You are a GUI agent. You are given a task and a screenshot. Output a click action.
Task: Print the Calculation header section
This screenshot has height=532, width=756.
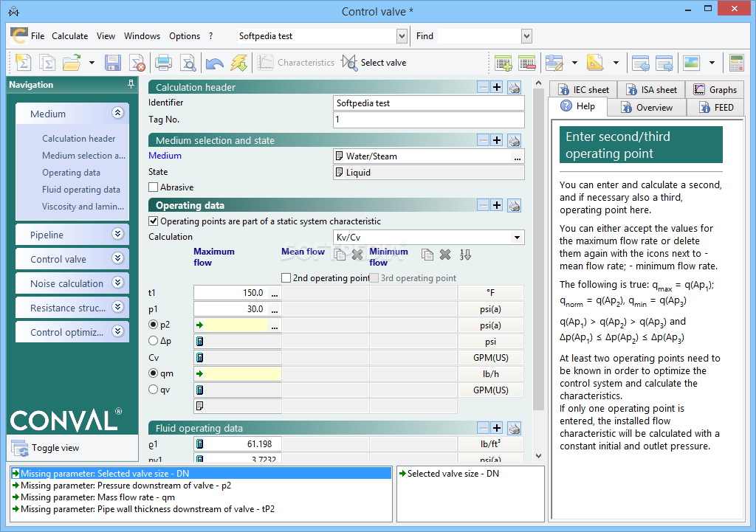[515, 87]
